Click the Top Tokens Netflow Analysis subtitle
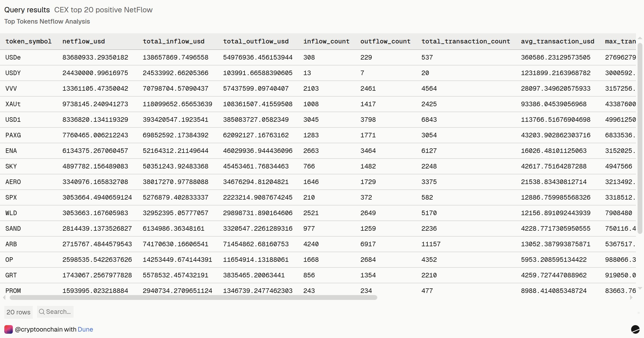Viewport: 644px width, 338px height. tap(47, 21)
